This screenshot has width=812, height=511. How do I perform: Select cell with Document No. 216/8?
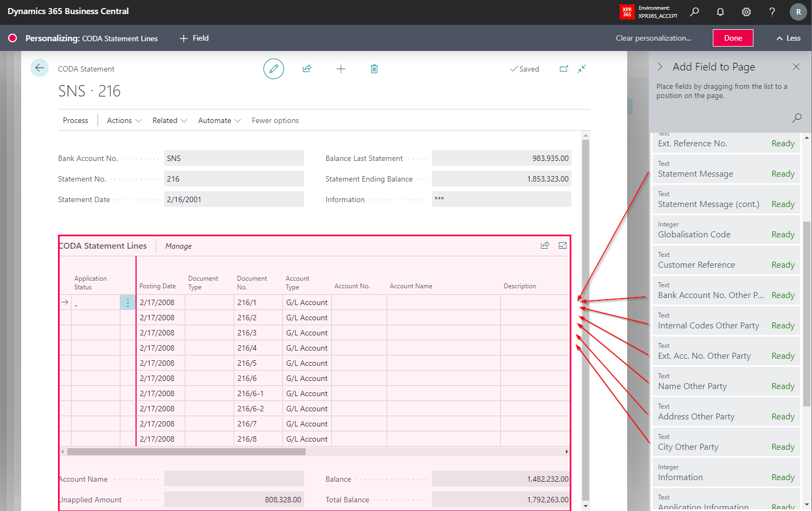pyautogui.click(x=258, y=439)
